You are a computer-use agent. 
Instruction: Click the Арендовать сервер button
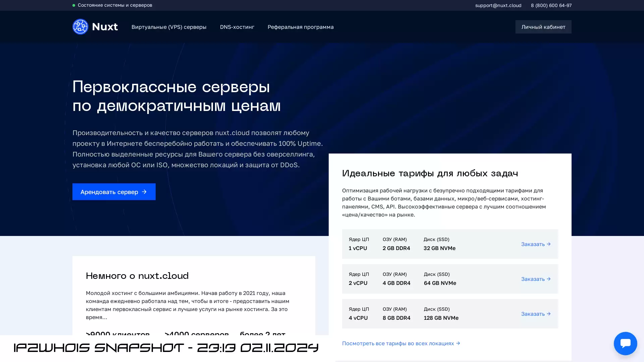click(114, 192)
